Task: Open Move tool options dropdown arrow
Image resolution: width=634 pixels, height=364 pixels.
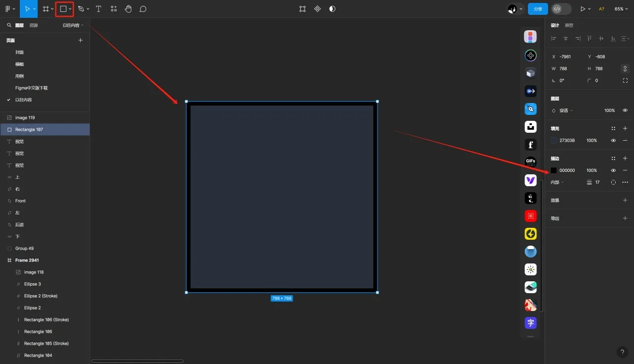Action: (x=33, y=9)
